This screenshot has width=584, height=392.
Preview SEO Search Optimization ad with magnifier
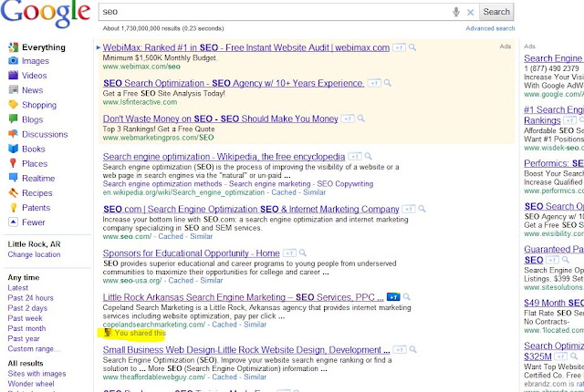point(387,83)
